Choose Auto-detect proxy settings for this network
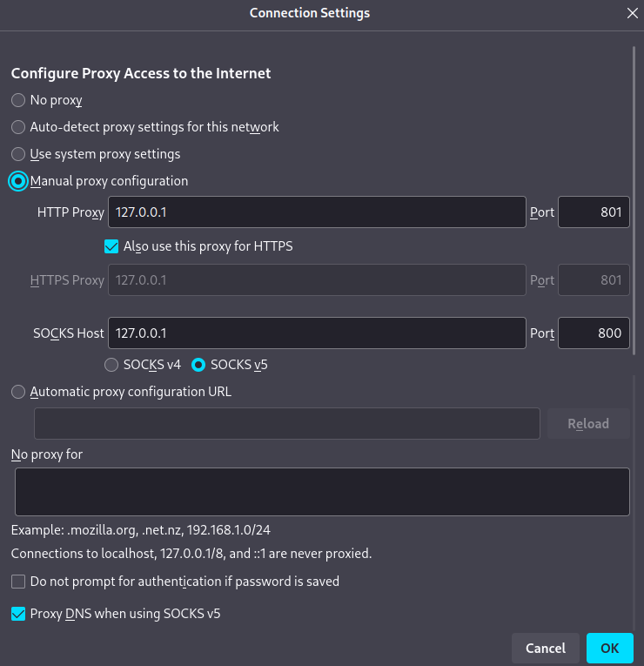The image size is (644, 666). (18, 127)
